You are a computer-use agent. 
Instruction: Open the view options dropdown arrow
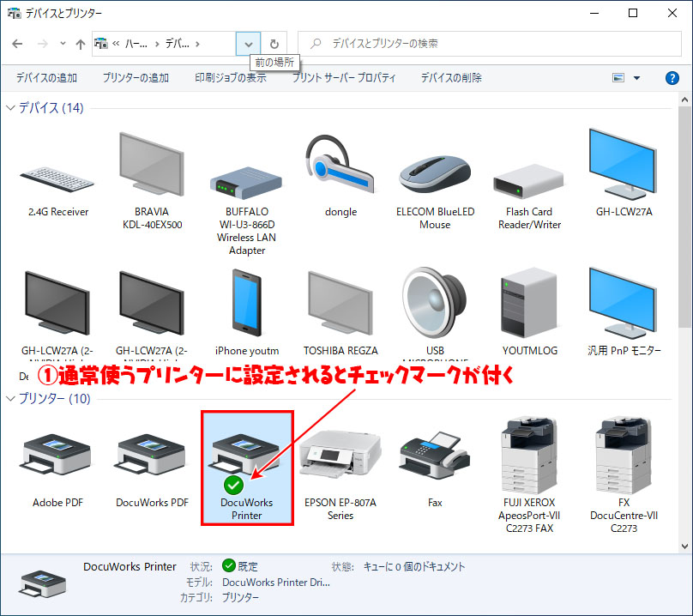[x=637, y=78]
